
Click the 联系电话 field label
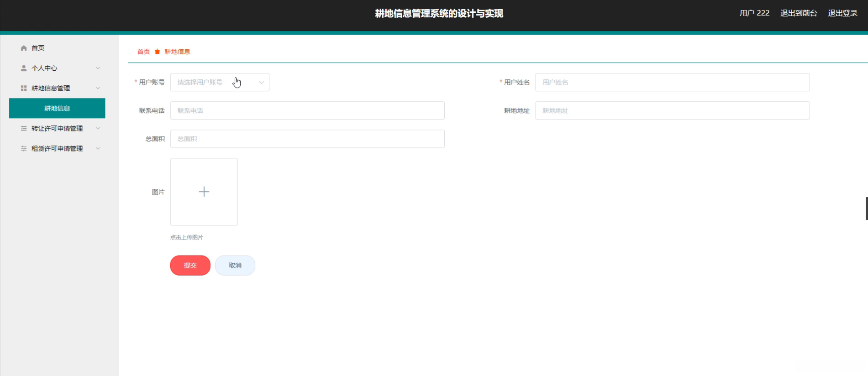(x=152, y=110)
